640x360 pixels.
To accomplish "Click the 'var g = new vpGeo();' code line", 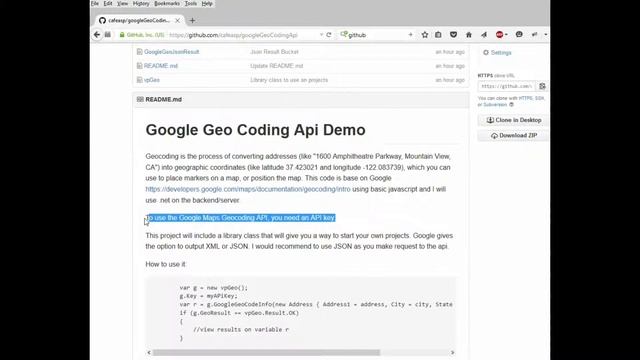I will [213, 288].
